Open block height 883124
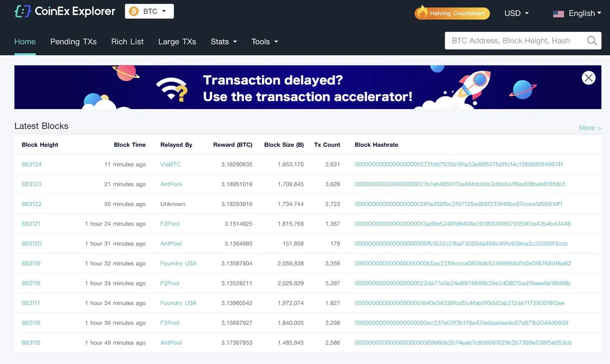Screen dimensions: 610x364 point(31,164)
